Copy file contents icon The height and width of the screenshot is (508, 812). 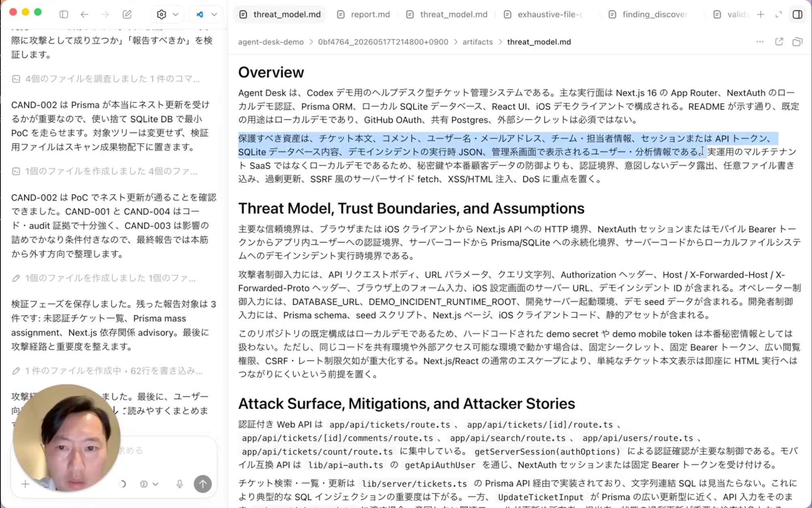pos(797,42)
